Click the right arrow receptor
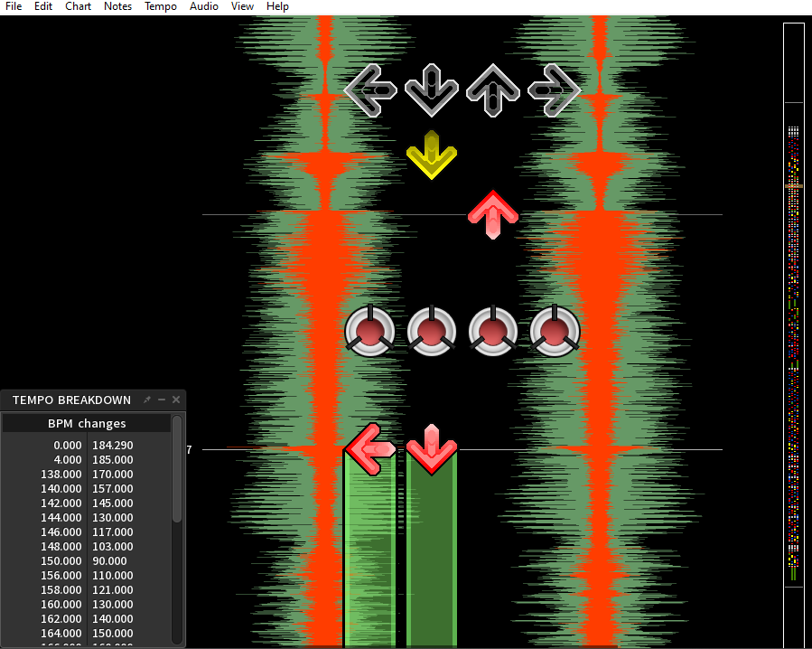Viewport: 812px width, 649px height. tap(554, 90)
